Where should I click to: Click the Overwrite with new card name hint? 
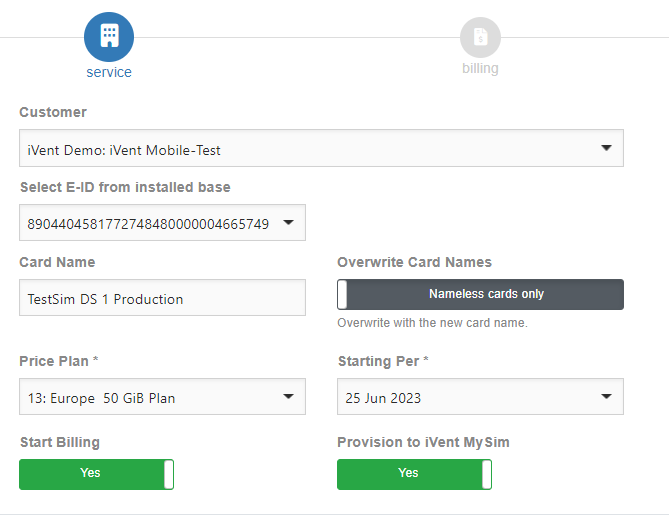point(432,323)
